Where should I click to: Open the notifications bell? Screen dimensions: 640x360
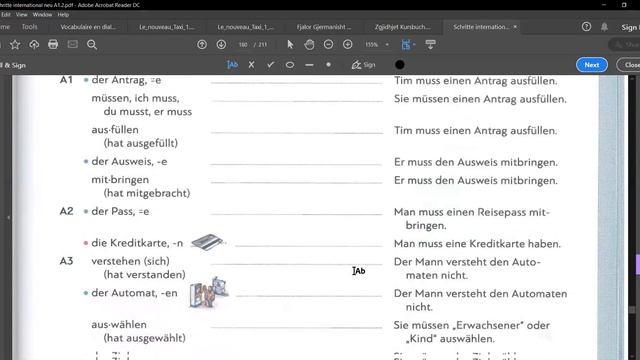click(604, 27)
